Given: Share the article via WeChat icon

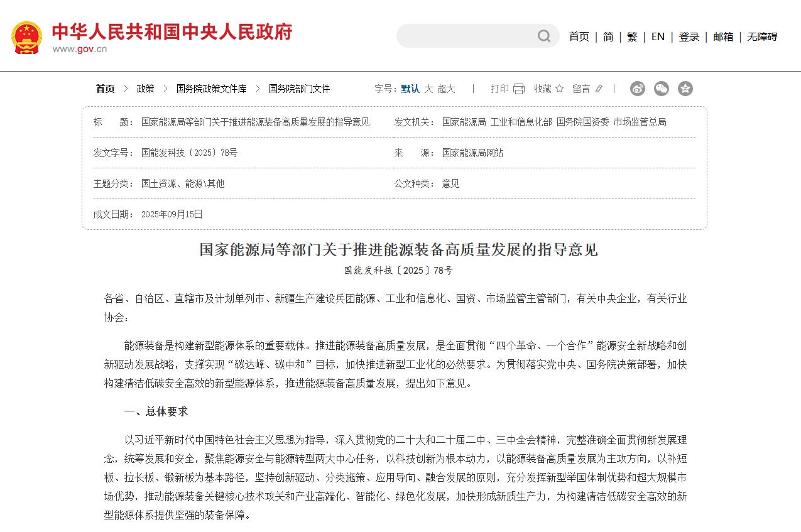Looking at the screenshot, I should 662,89.
